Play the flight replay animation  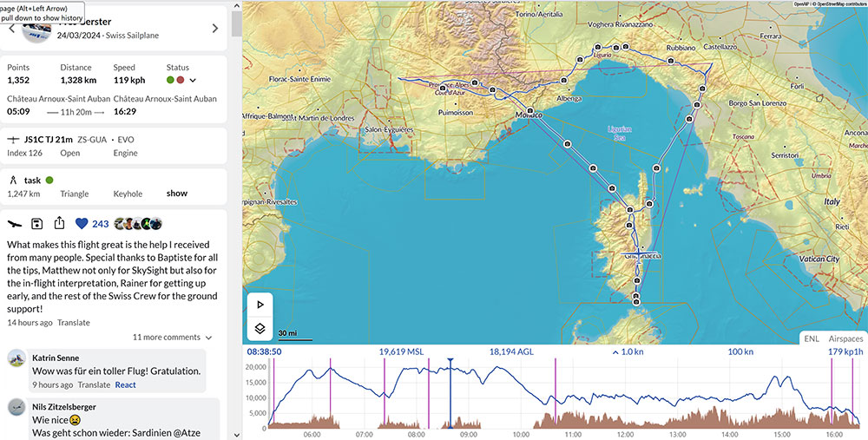pyautogui.click(x=260, y=305)
